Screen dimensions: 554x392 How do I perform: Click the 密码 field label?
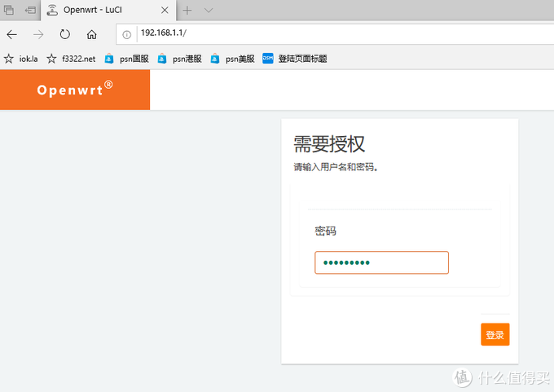[x=325, y=231]
